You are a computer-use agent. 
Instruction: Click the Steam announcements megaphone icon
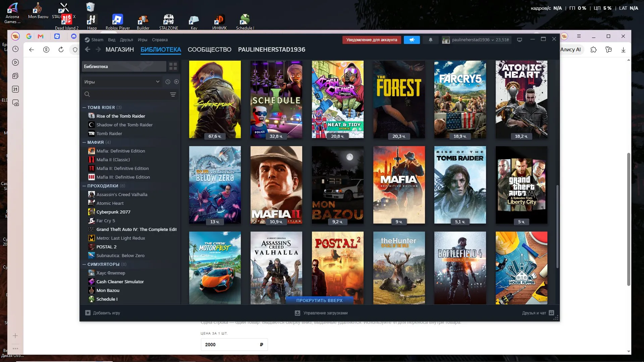[412, 40]
